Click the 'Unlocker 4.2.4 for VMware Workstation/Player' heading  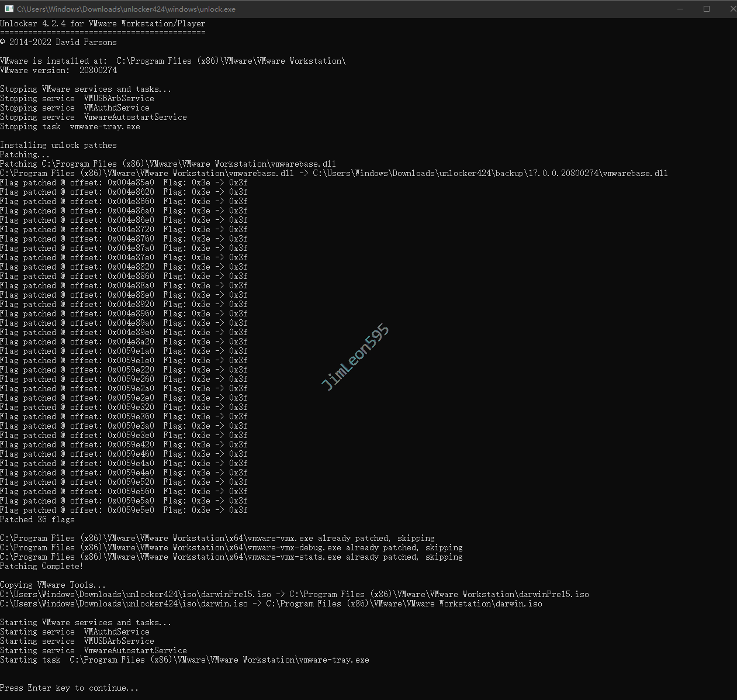tap(103, 24)
